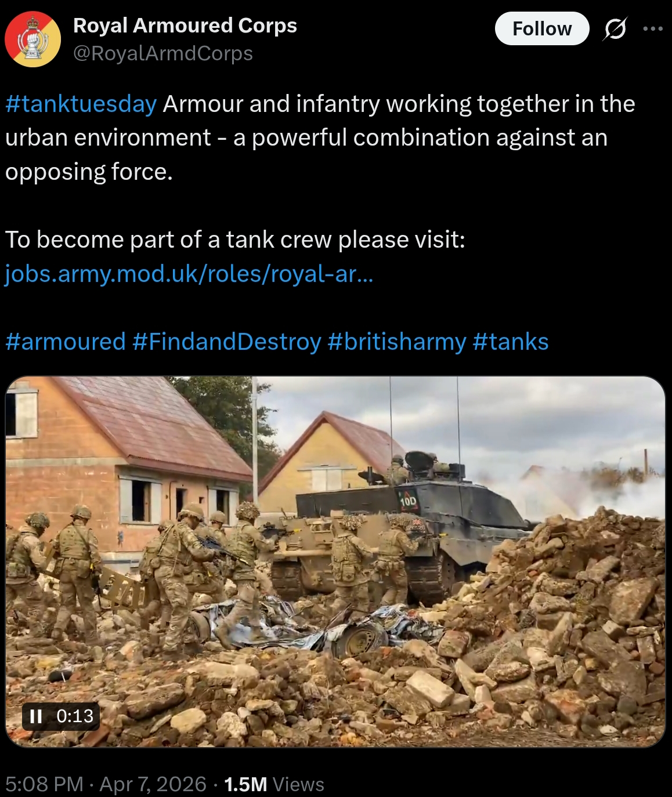The height and width of the screenshot is (797, 672).
Task: Open the tank video in full view
Action: click(x=335, y=561)
